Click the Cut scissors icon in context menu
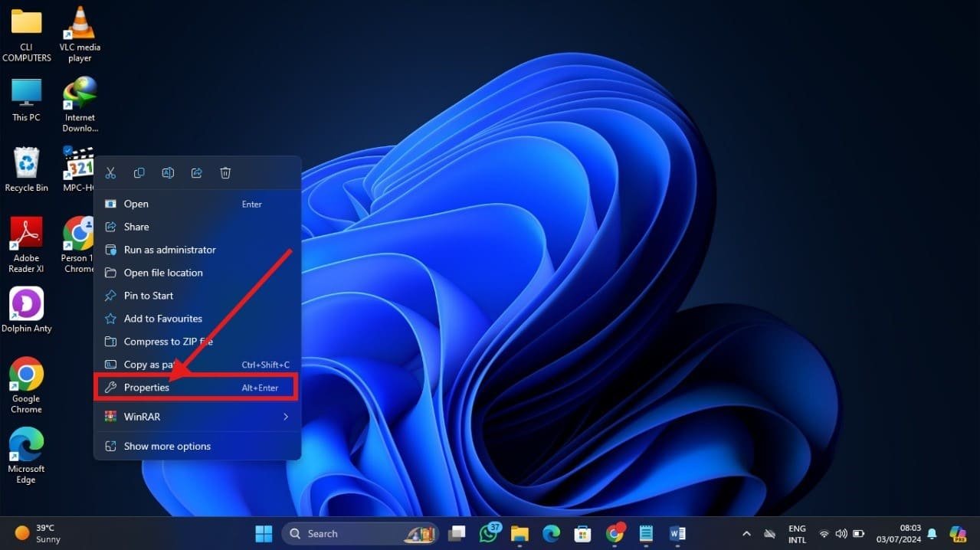 [x=110, y=173]
